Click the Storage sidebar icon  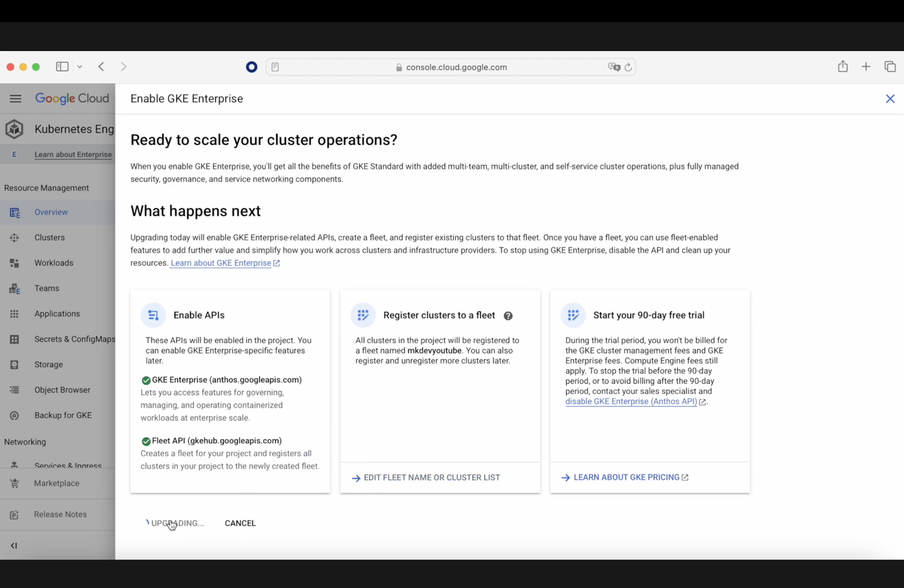(15, 365)
